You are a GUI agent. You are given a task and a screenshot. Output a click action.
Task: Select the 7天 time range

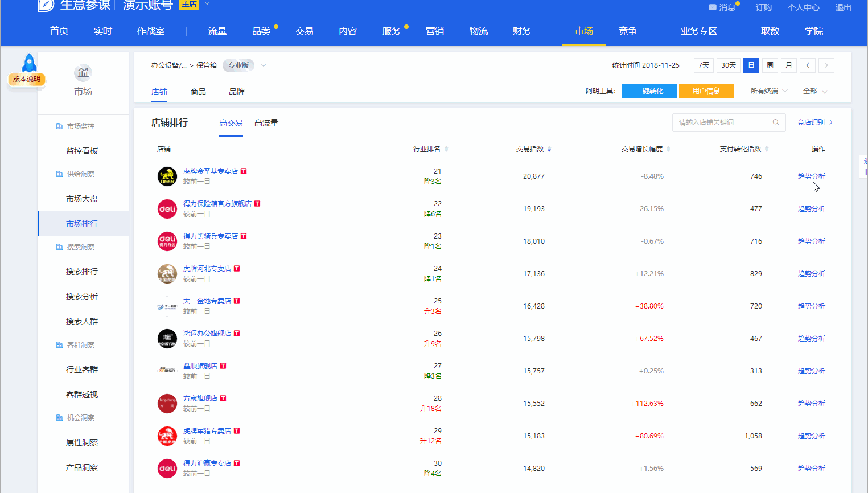click(x=704, y=65)
